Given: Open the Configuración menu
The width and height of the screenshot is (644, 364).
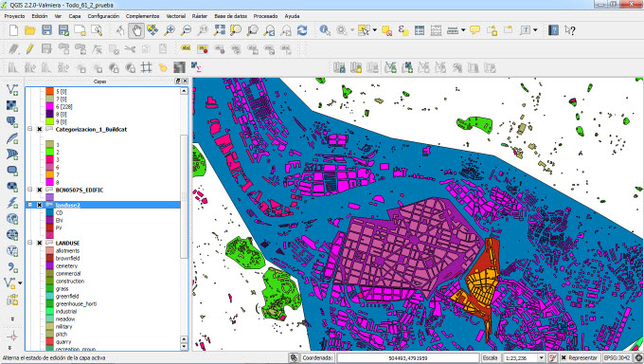Looking at the screenshot, I should tap(103, 16).
